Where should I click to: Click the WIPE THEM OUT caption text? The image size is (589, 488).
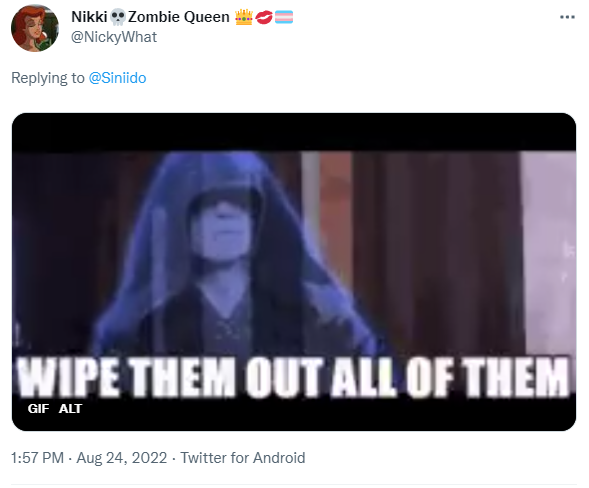(294, 377)
